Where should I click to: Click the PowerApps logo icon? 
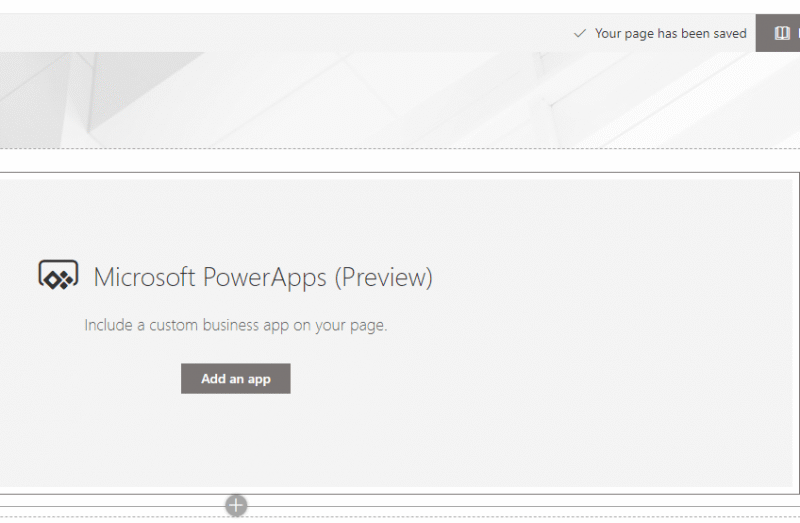click(x=59, y=275)
